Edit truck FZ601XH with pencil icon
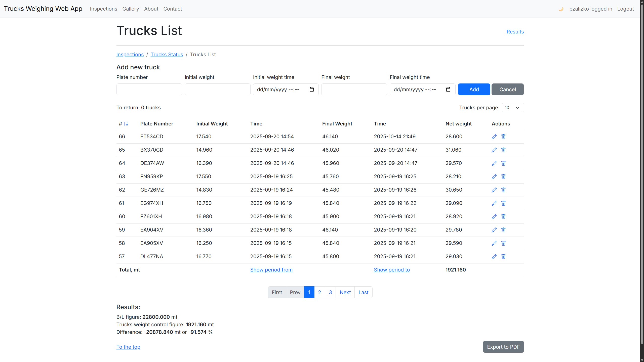The image size is (644, 362). pyautogui.click(x=494, y=217)
